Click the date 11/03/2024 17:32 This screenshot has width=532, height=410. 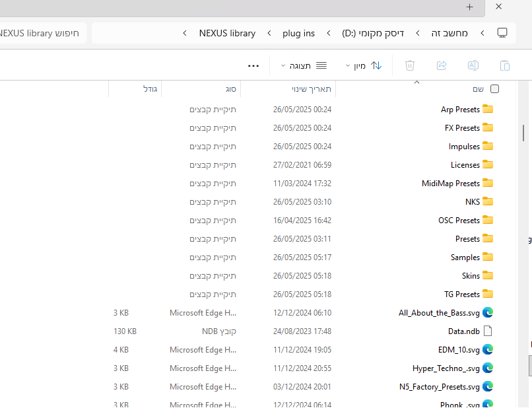tap(302, 184)
